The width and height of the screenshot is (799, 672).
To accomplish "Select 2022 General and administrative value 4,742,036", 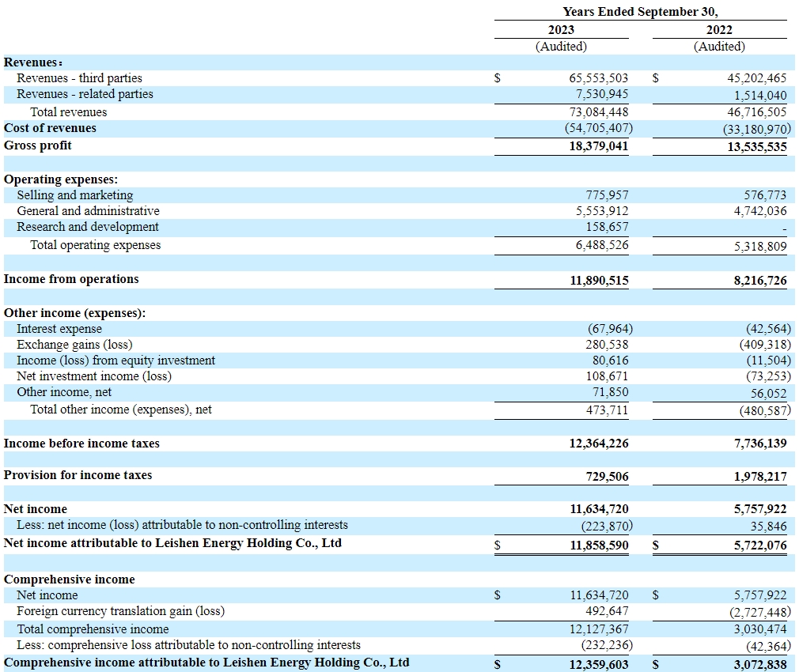I will (756, 211).
